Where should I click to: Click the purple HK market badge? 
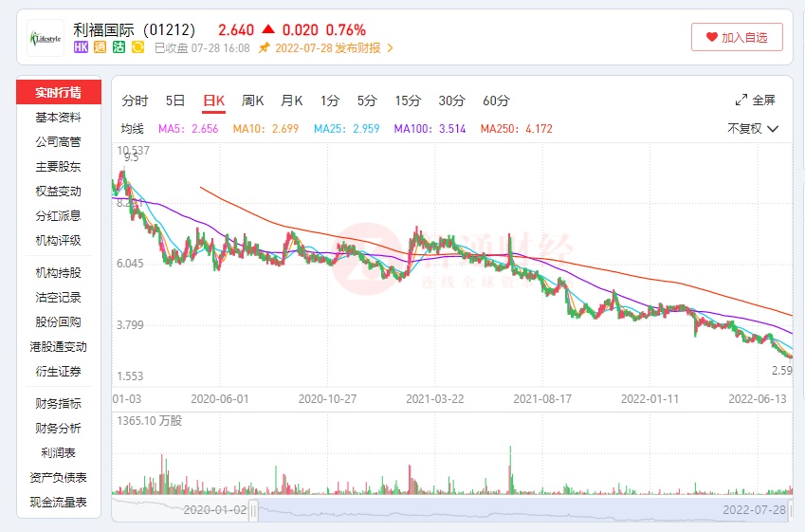pyautogui.click(x=82, y=47)
